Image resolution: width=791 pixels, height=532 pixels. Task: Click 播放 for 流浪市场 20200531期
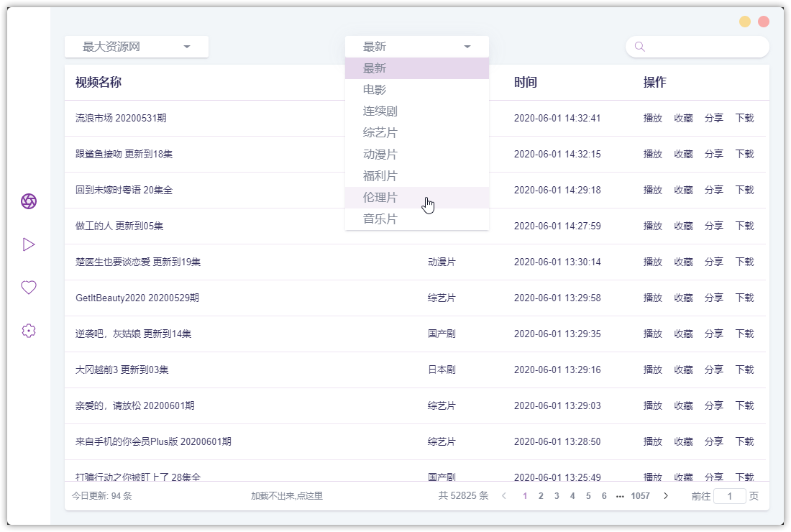(652, 118)
